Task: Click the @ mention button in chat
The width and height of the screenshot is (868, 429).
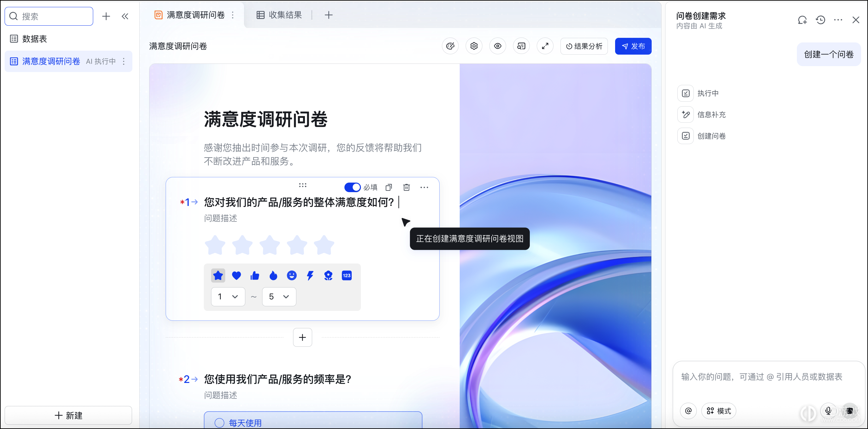Action: (x=689, y=411)
